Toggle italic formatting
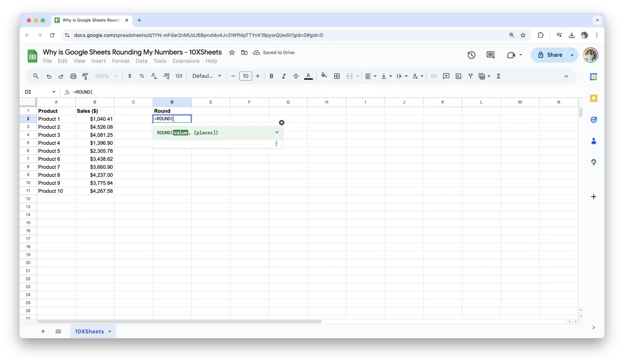Viewport: 624px width, 364px height. 283,76
